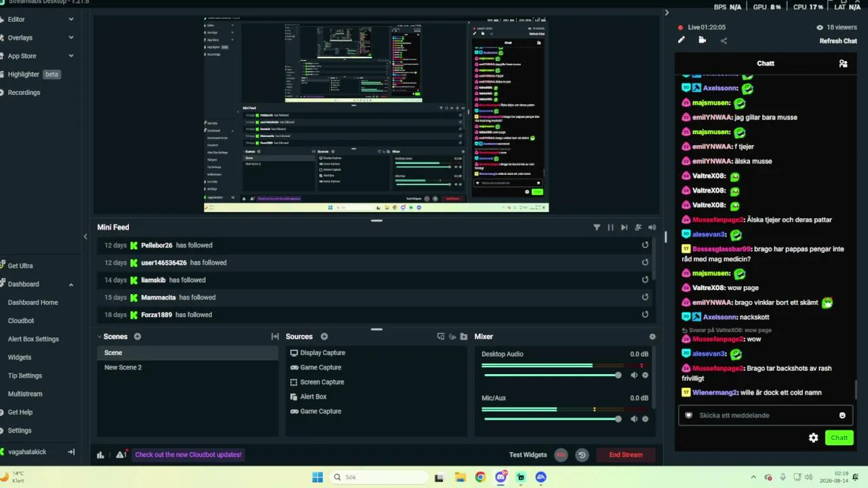Open scene transitions settings
This screenshot has height=488, width=868.
pos(275,337)
